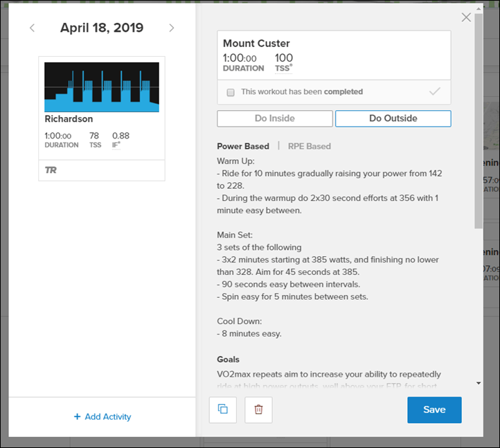Screen dimensions: 500x448
Task: Open the Richardson workout graph thumbnail
Action: coord(102,87)
